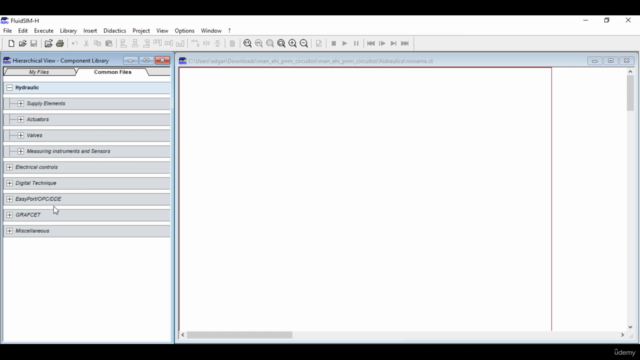Run simulation in single step mode
The image size is (640, 360).
click(x=382, y=43)
